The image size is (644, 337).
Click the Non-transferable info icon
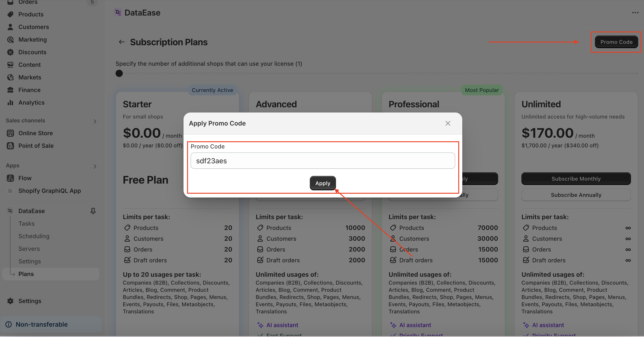9,324
